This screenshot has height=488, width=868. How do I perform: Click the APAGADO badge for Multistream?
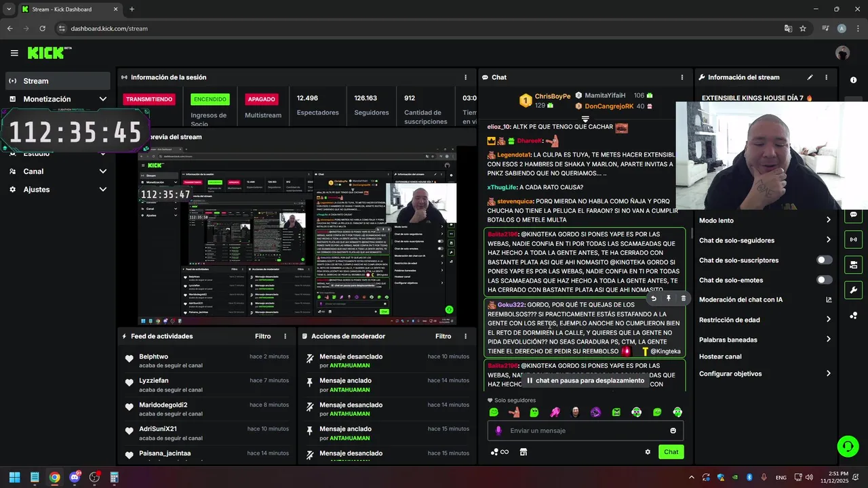pyautogui.click(x=261, y=99)
